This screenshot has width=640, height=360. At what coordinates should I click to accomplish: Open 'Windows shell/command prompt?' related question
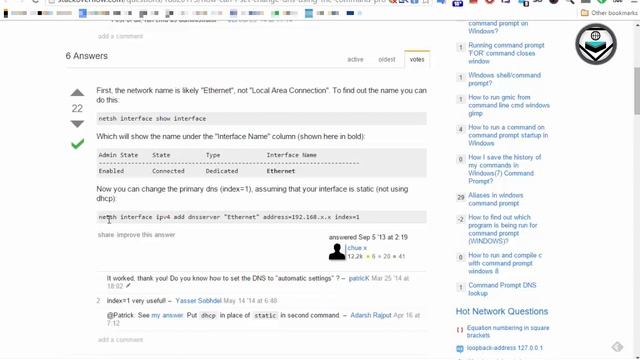pos(504,79)
